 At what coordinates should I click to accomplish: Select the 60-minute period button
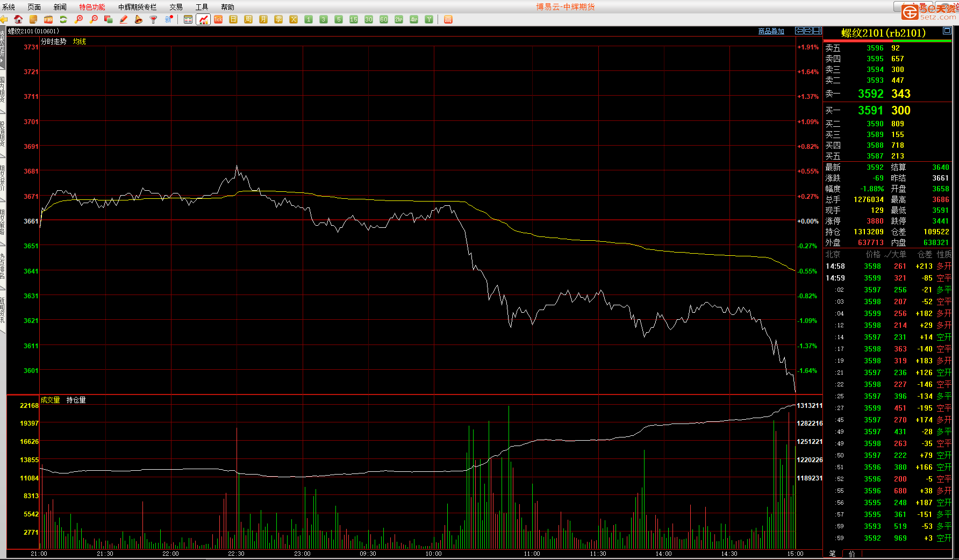[x=384, y=19]
